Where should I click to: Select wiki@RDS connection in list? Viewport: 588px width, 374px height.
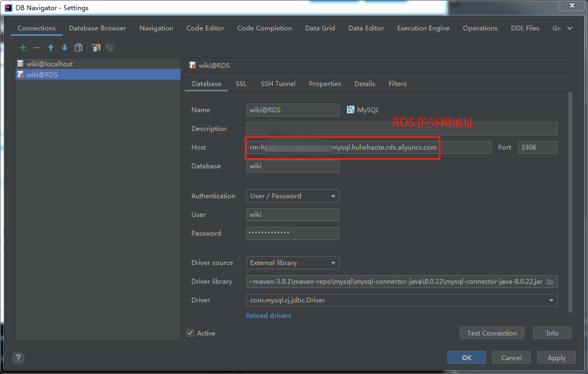pos(98,74)
